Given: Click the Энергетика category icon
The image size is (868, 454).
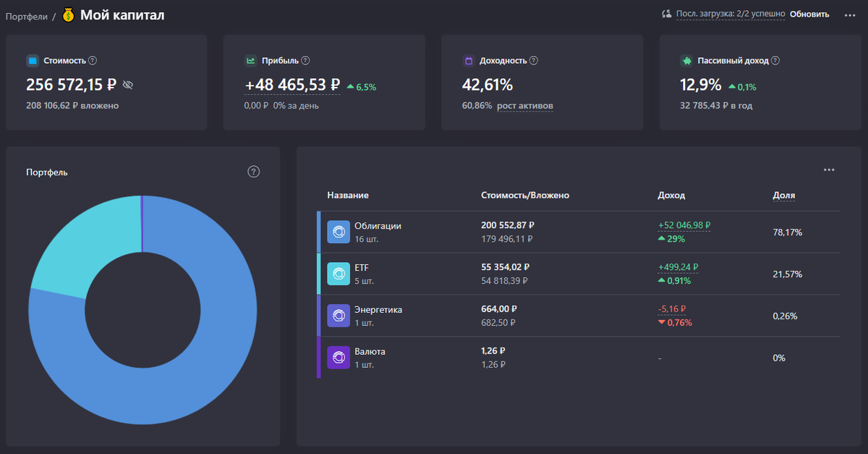Looking at the screenshot, I should 339,316.
